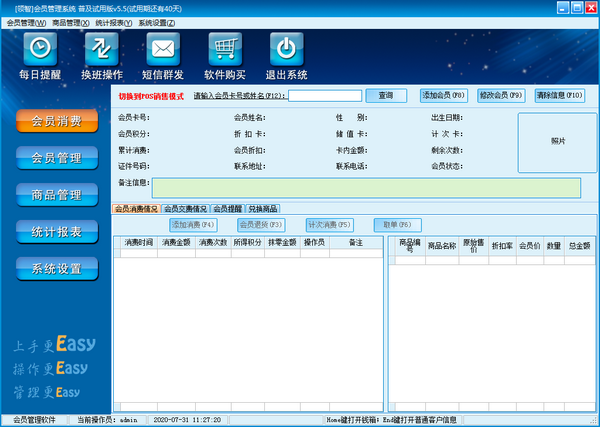Open the 系统设置(Z) menu

[x=157, y=23]
